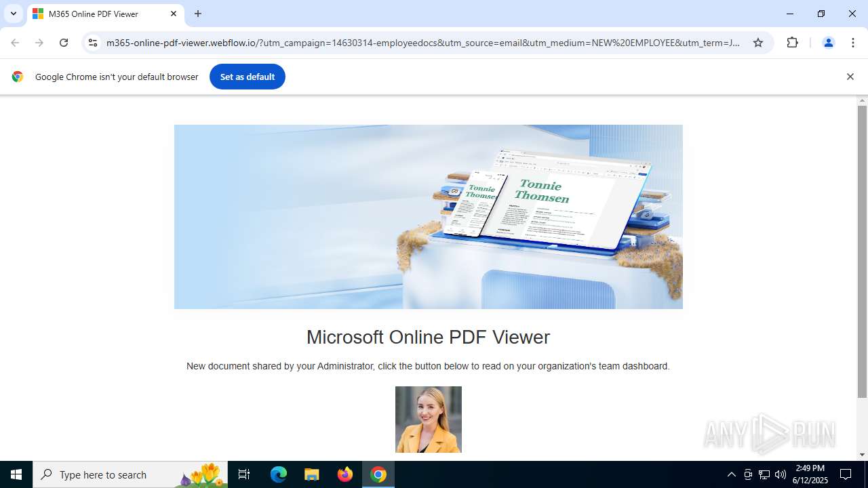Click the woman's profile photo
This screenshot has height=488, width=868.
tap(429, 420)
